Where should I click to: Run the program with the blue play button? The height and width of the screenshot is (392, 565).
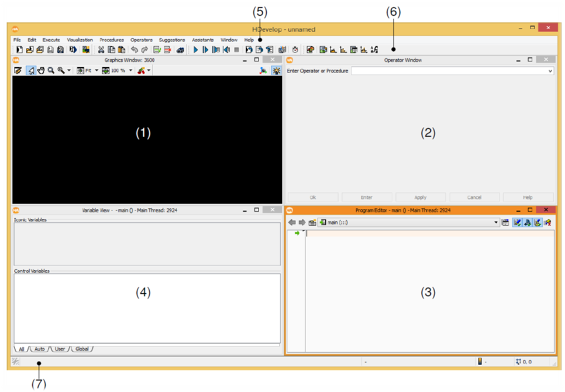click(196, 50)
